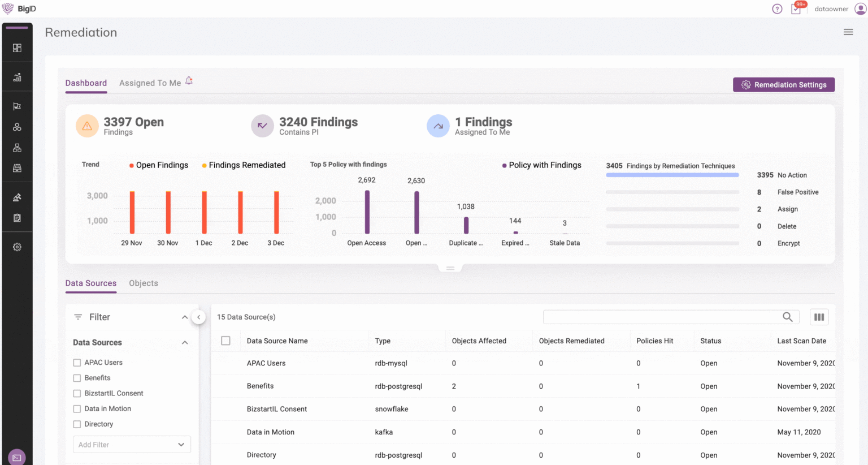Tick the Benefits filter checkbox
The height and width of the screenshot is (465, 868).
click(77, 378)
